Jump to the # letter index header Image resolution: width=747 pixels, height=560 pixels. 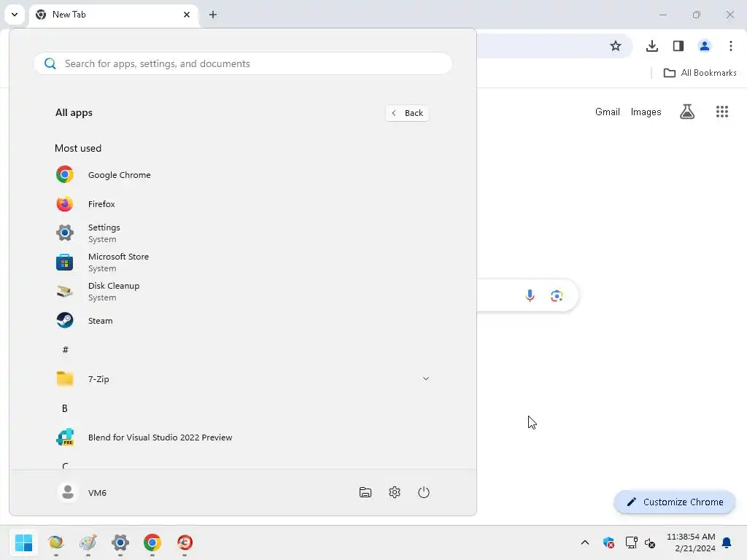click(x=65, y=350)
